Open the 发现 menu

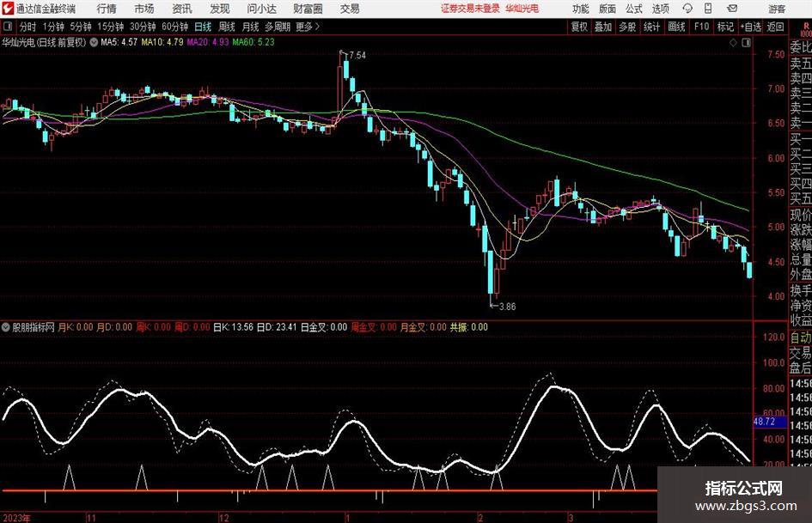(x=220, y=9)
